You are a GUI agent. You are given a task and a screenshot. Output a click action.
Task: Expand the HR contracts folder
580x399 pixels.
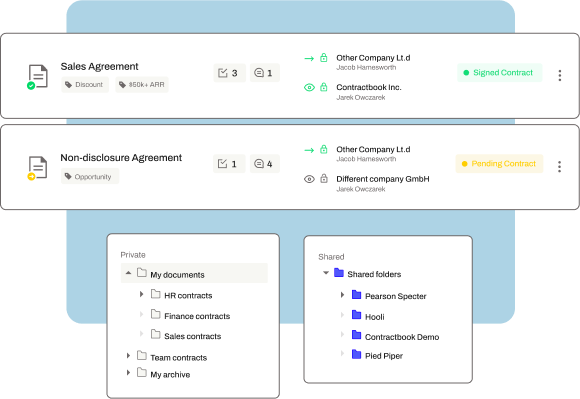(x=141, y=294)
